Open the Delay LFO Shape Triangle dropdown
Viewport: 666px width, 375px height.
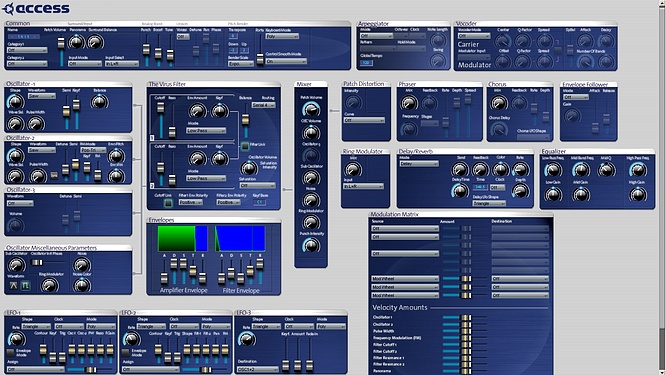489,204
